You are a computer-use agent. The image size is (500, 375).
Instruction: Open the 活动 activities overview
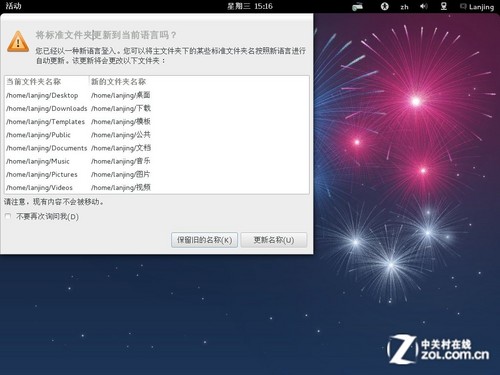pyautogui.click(x=13, y=6)
